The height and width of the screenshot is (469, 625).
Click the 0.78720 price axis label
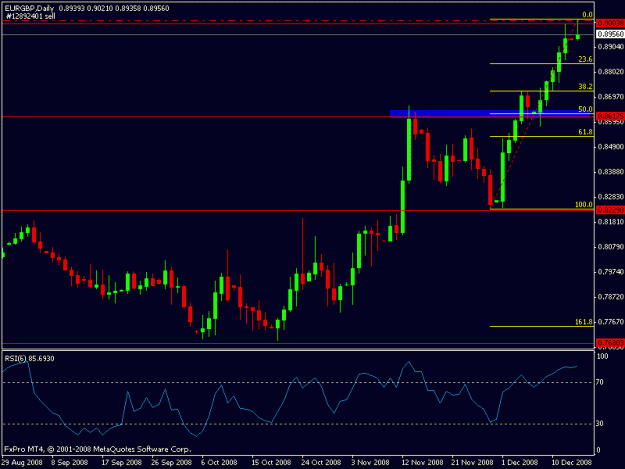pos(610,297)
